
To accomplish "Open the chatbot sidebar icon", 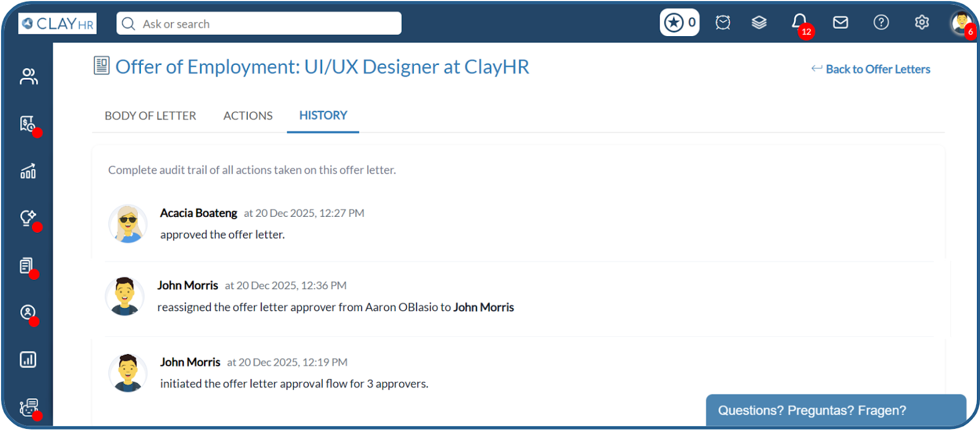I will (29, 407).
